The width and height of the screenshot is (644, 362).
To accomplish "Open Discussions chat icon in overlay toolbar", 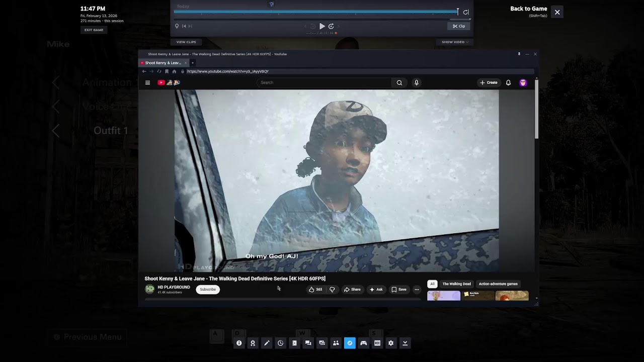I will tap(308, 343).
